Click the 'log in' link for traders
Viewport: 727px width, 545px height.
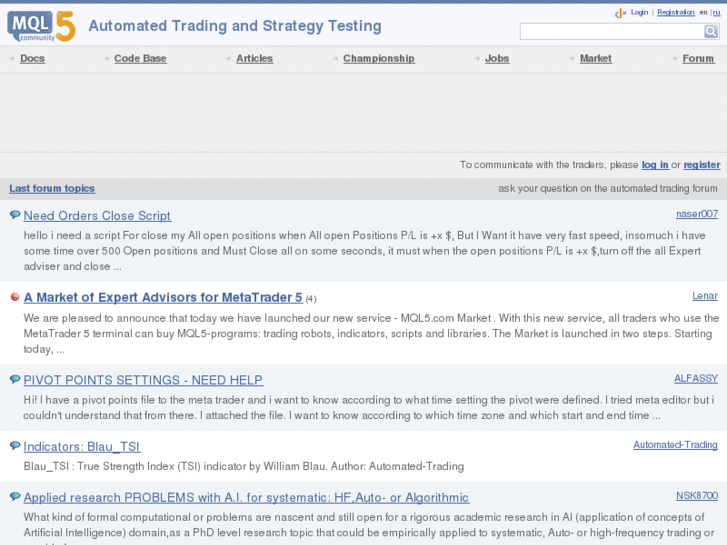[x=655, y=165]
